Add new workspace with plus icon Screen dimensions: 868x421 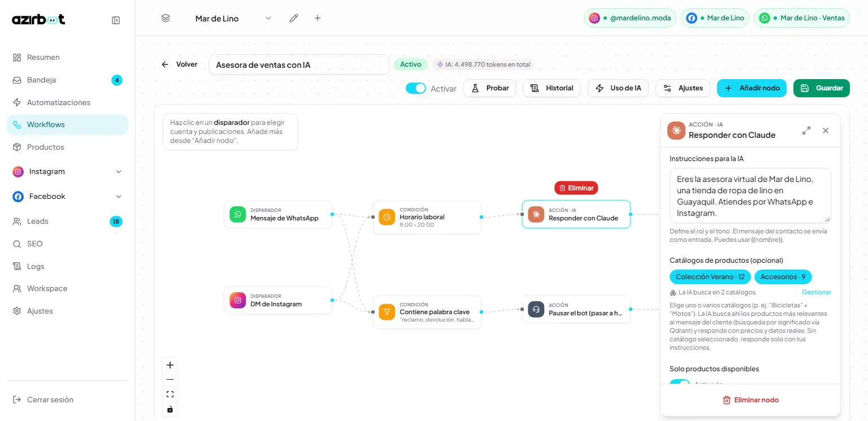(318, 18)
